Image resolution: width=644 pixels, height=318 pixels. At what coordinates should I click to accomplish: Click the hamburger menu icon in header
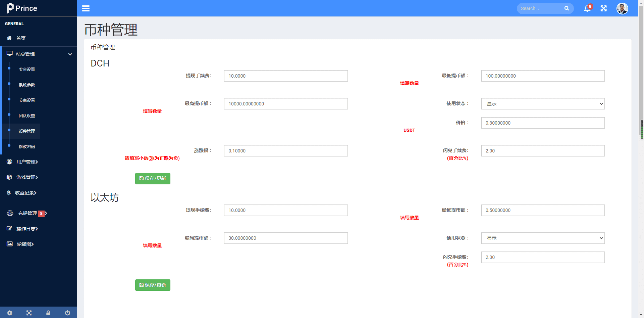pos(86,8)
